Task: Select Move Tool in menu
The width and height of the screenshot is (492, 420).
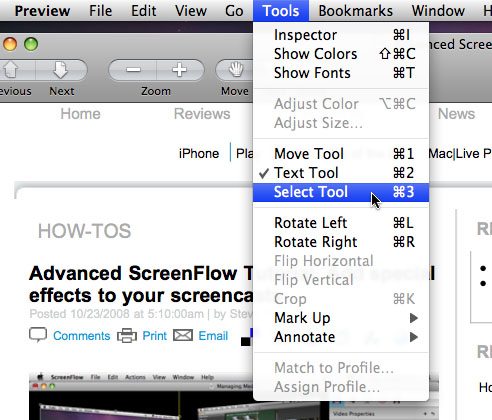Action: [x=341, y=154]
